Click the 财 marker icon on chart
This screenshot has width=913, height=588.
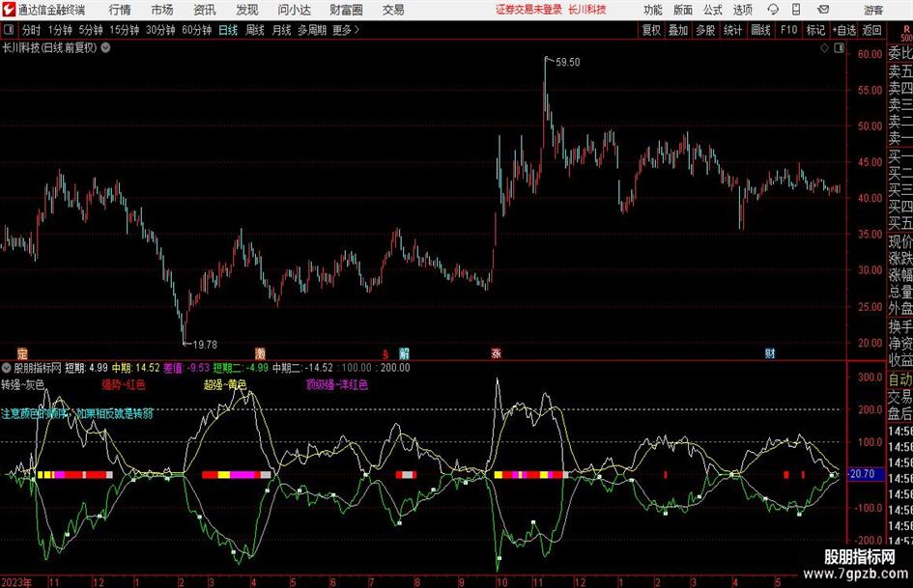click(x=770, y=353)
